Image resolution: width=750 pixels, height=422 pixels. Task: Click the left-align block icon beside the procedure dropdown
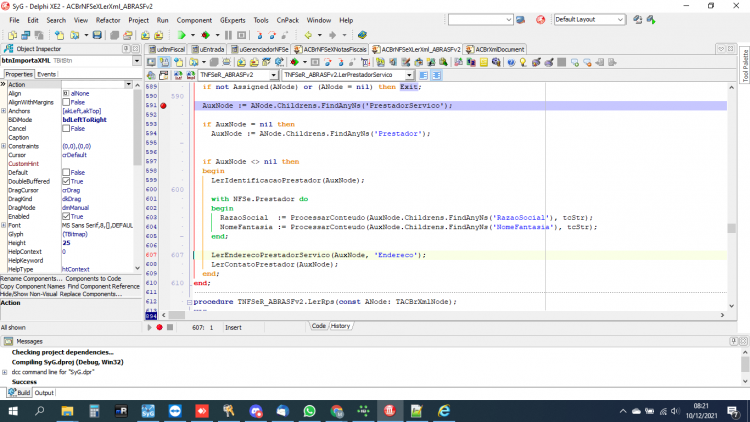[423, 75]
